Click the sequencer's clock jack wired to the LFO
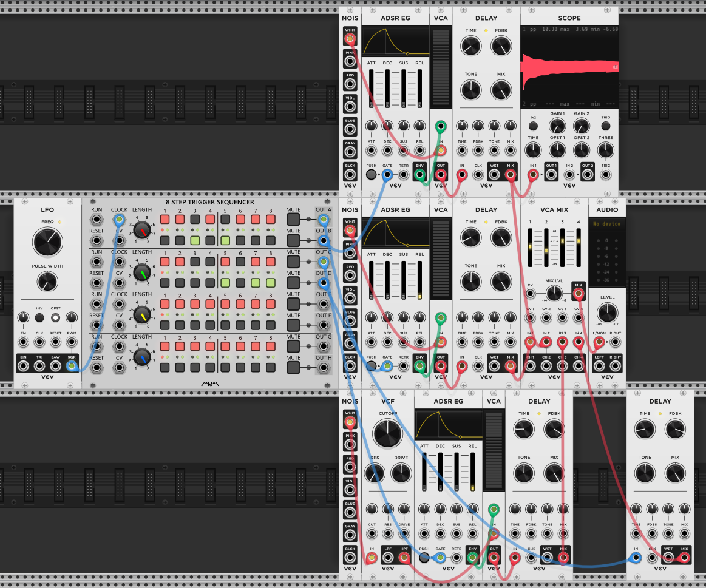 [x=119, y=220]
